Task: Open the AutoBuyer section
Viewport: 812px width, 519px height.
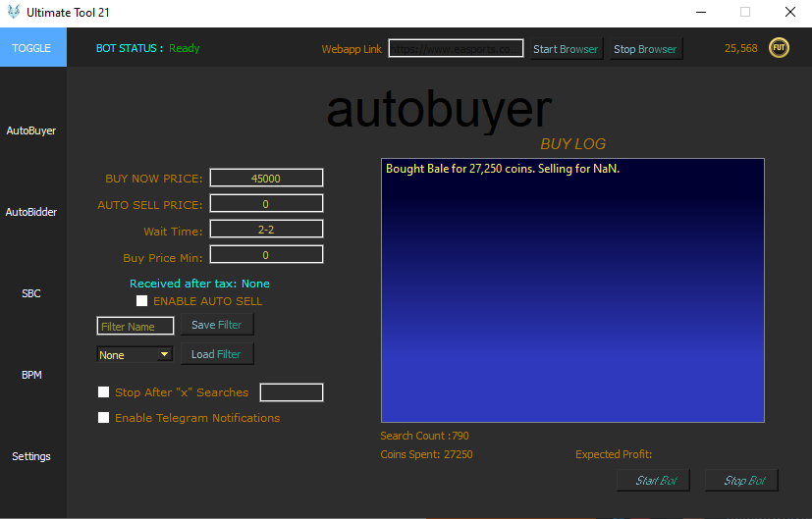Action: click(x=31, y=130)
